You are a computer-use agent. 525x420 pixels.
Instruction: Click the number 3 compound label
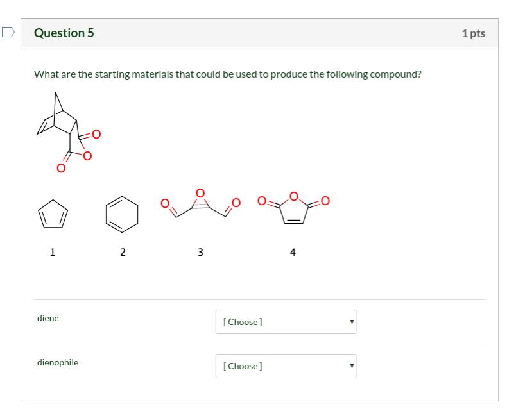coord(200,252)
